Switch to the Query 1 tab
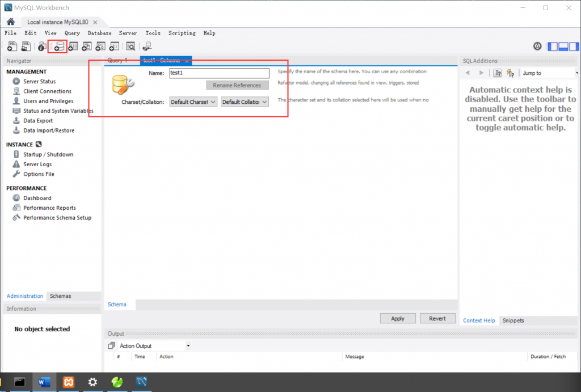The height and width of the screenshot is (392, 581). coord(117,60)
